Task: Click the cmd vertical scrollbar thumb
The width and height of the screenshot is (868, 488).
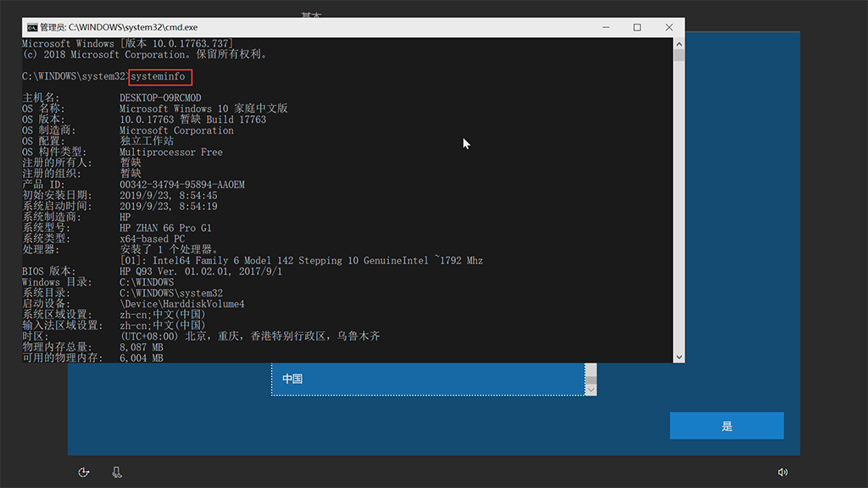Action: (x=679, y=55)
